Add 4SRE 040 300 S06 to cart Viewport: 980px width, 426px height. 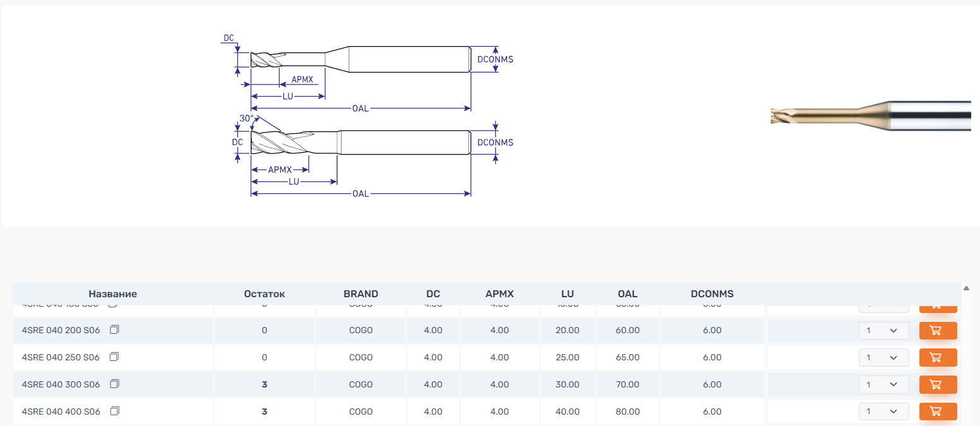tap(938, 385)
